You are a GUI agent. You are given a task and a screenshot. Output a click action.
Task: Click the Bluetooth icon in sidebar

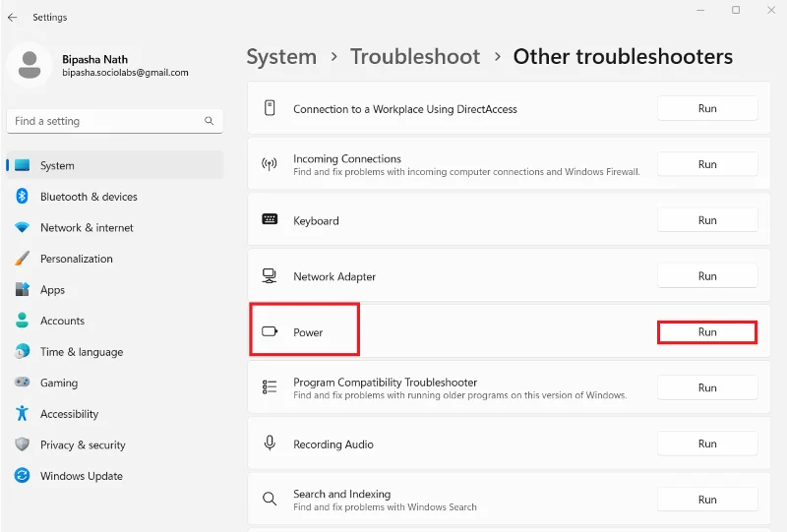(x=22, y=197)
